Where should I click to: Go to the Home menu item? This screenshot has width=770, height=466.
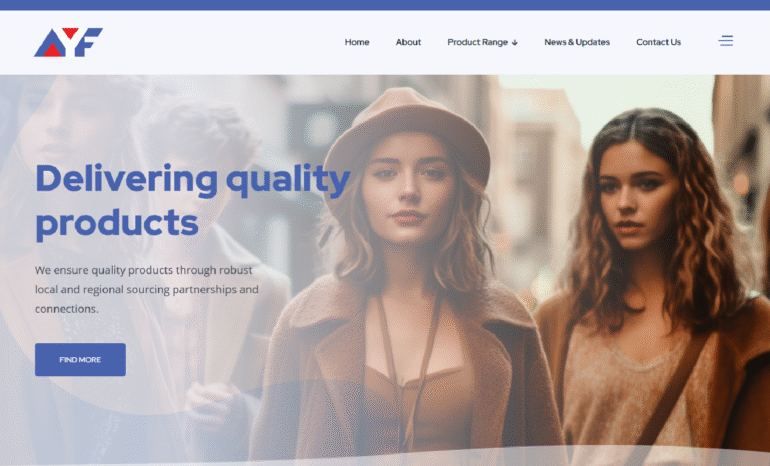click(357, 42)
